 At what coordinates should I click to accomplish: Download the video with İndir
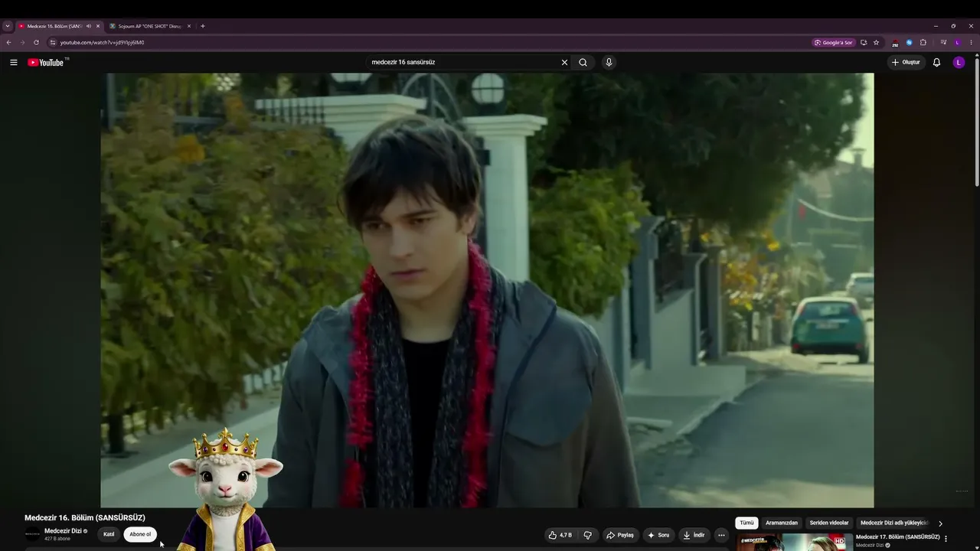click(694, 535)
